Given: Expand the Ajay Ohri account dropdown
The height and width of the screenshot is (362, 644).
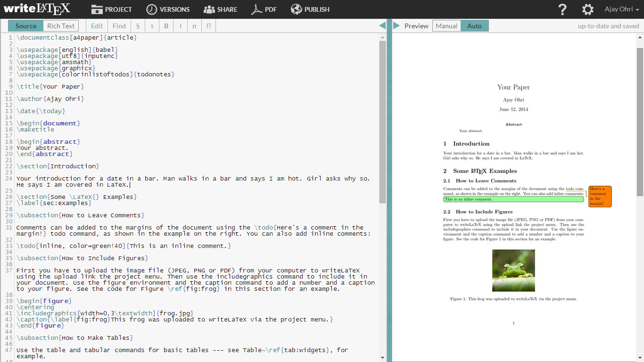Looking at the screenshot, I should (x=621, y=9).
